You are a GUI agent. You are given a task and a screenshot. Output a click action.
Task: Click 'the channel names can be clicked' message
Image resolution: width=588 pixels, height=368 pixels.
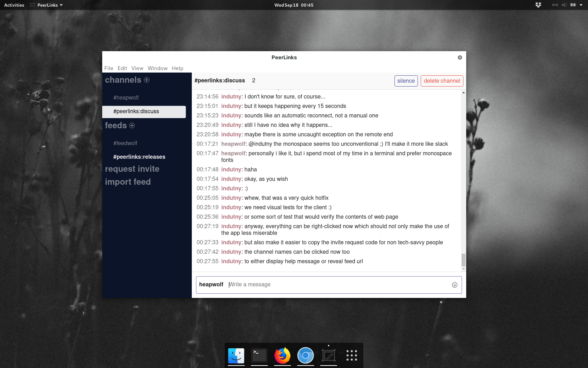click(x=297, y=252)
